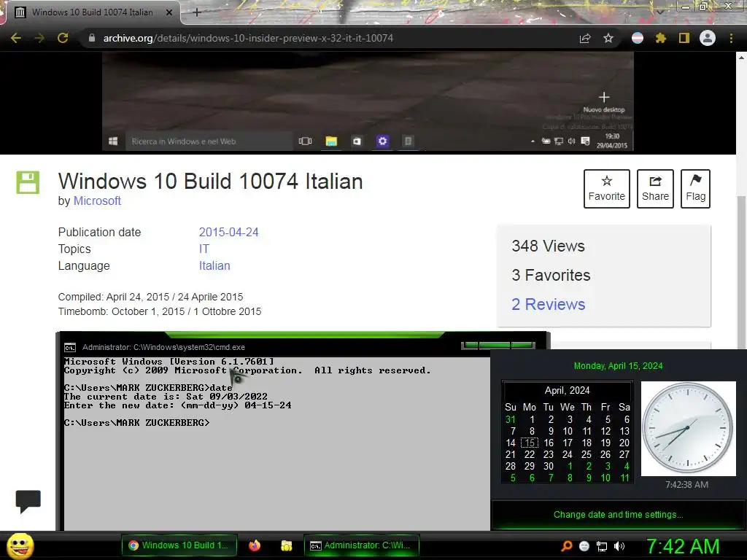Open the network tray icon
This screenshot has width=747, height=560.
[602, 546]
